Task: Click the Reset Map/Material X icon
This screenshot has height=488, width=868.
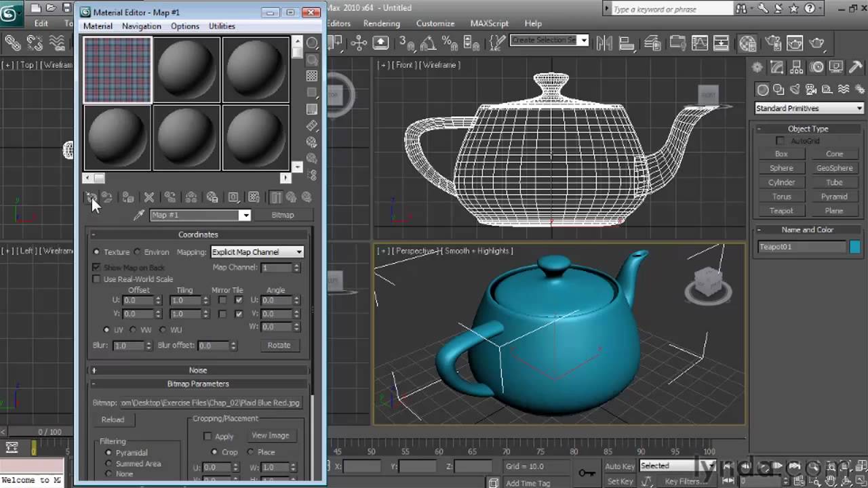Action: click(x=149, y=197)
